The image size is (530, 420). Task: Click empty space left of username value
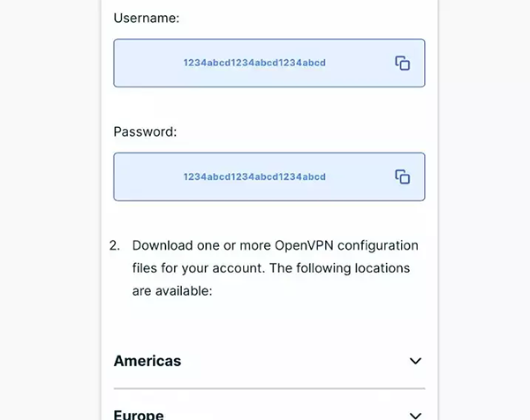point(146,64)
